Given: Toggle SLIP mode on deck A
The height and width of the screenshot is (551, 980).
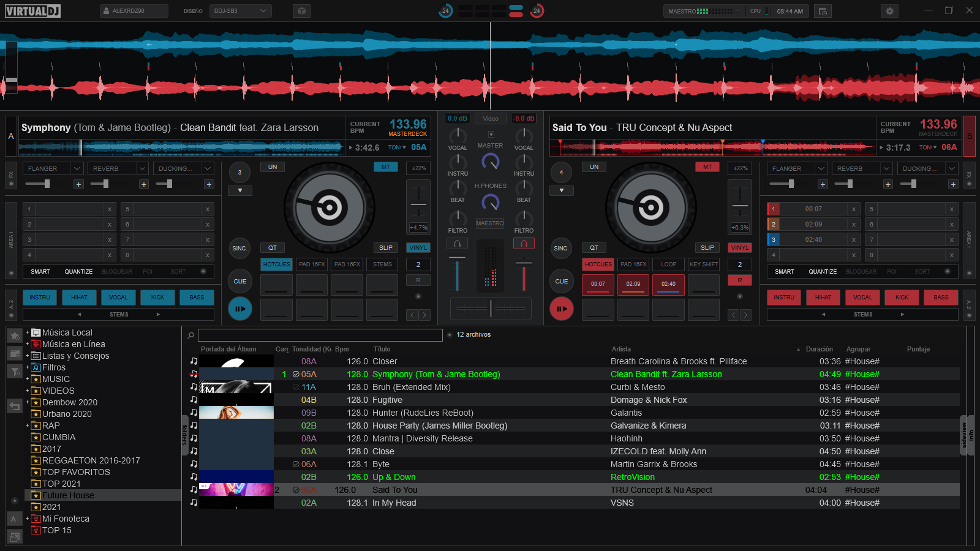Looking at the screenshot, I should (386, 248).
